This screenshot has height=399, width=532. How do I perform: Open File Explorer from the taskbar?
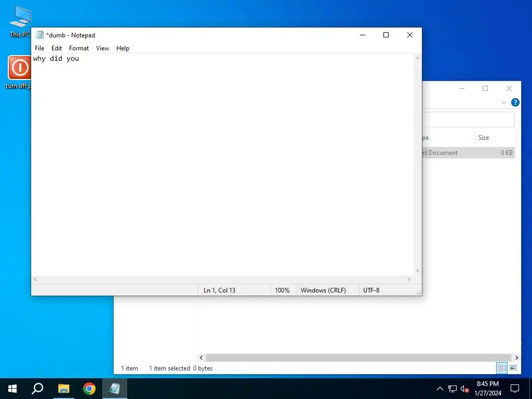pyautogui.click(x=63, y=389)
